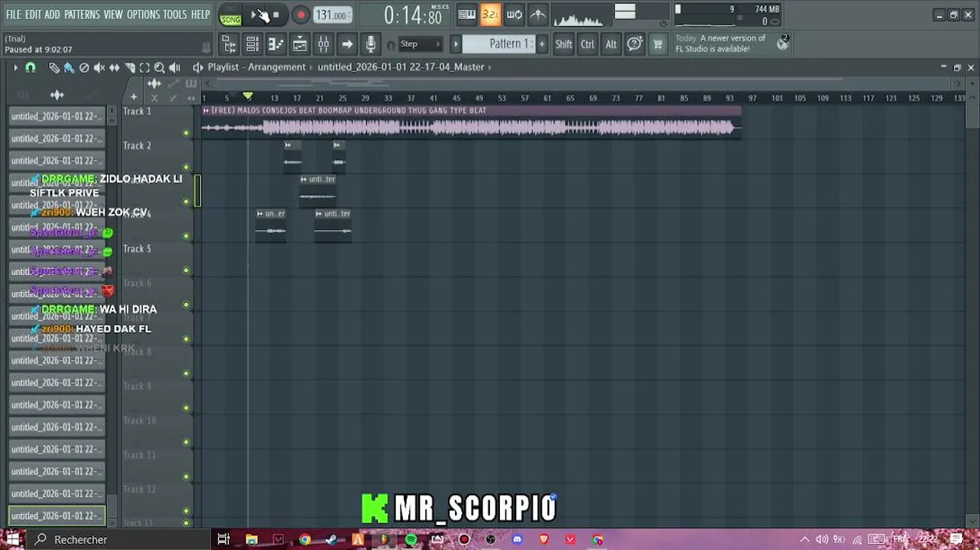Click the tempo 131 display
The width and height of the screenshot is (980, 550).
(x=331, y=15)
